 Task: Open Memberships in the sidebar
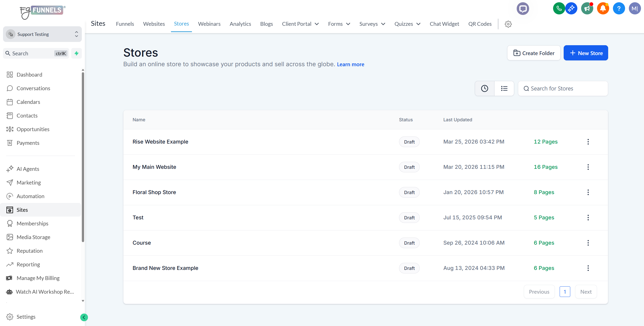[32, 223]
